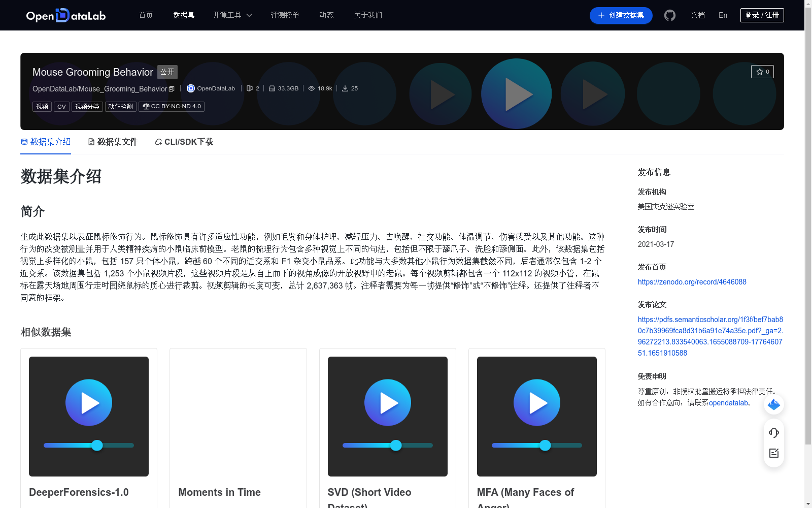Screen dimensions: 812x508
Task: Open the feedback edit icon
Action: pyautogui.click(x=774, y=453)
